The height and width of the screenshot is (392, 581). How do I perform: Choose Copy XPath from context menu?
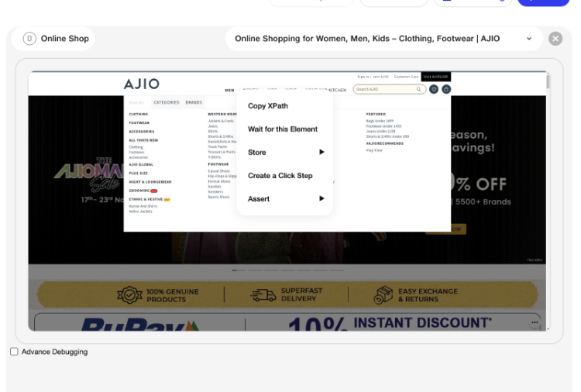click(x=268, y=105)
